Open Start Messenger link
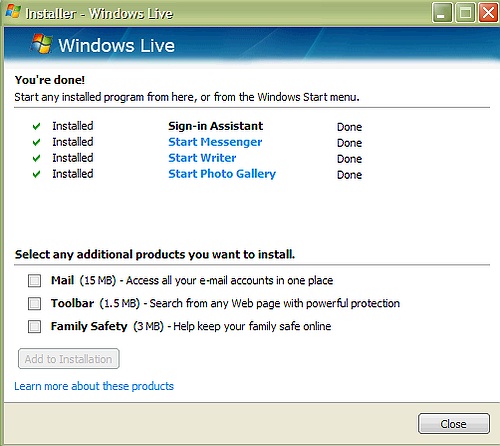 (x=215, y=142)
